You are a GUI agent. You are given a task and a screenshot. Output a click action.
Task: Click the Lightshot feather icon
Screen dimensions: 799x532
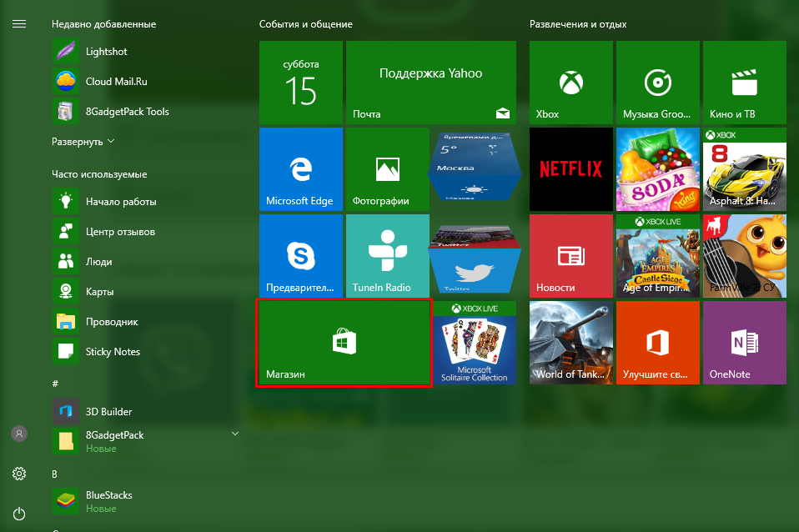(x=66, y=52)
